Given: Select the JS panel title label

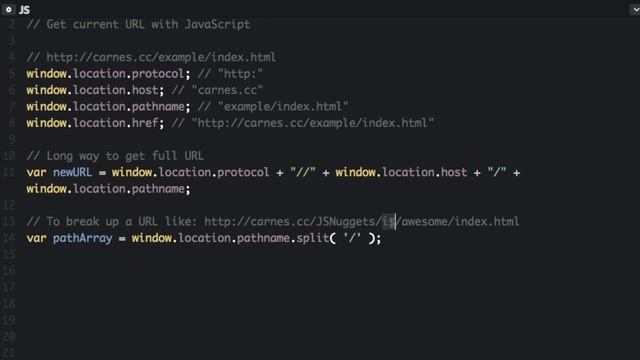Looking at the screenshot, I should (24, 10).
